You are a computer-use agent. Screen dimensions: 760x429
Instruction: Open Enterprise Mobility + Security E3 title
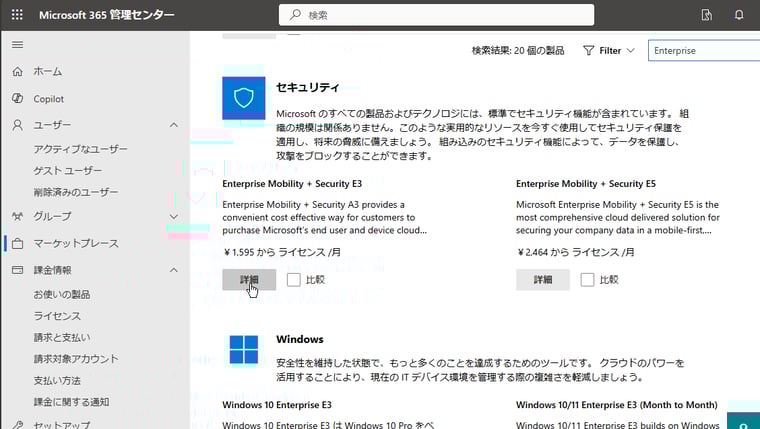click(x=292, y=184)
